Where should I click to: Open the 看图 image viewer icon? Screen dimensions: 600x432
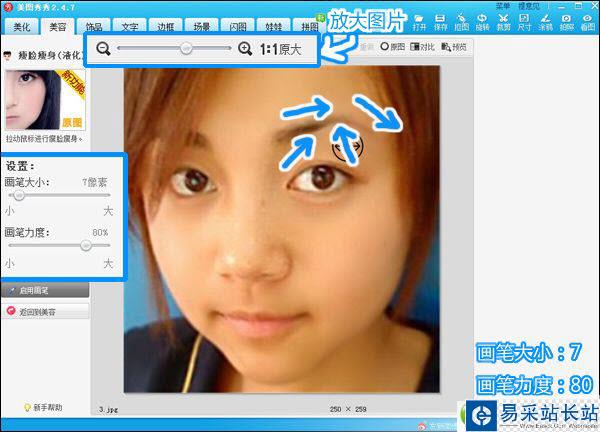tap(587, 22)
